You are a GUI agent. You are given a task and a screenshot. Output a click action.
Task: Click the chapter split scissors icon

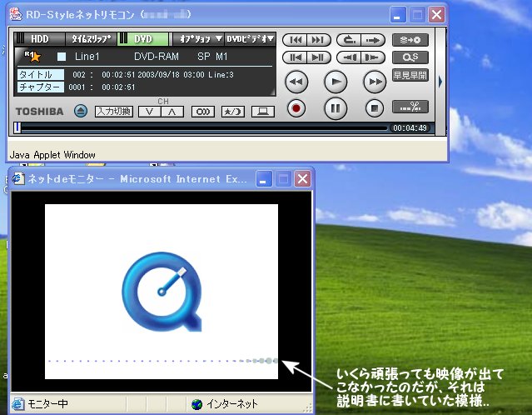pyautogui.click(x=410, y=107)
